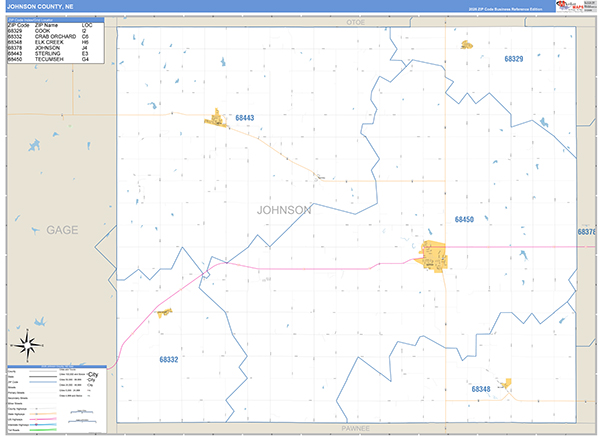Click the blue Interstate Highways legend line
The image size is (600, 436).
[x=43, y=425]
